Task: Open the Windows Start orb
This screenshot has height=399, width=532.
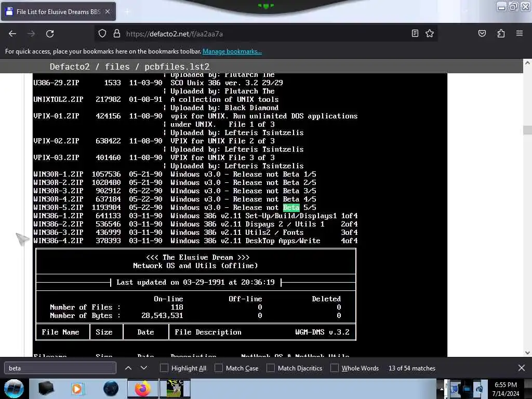Action: (14, 389)
